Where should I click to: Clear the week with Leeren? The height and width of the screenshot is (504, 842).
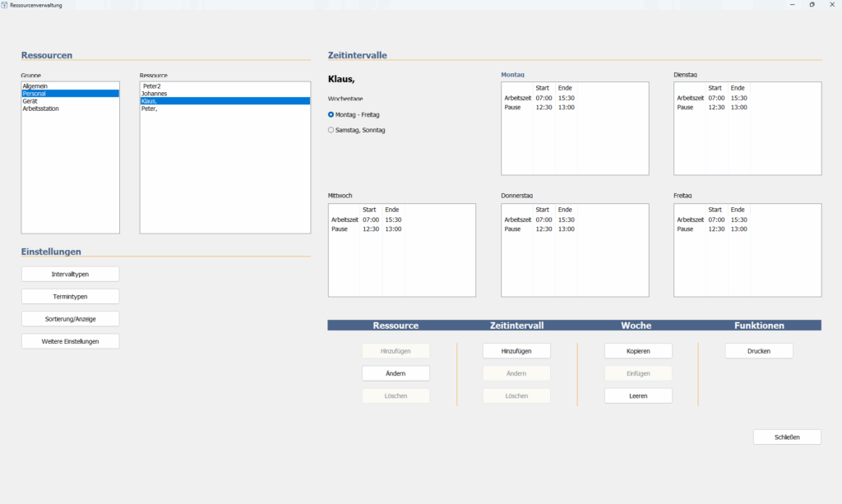[638, 395]
